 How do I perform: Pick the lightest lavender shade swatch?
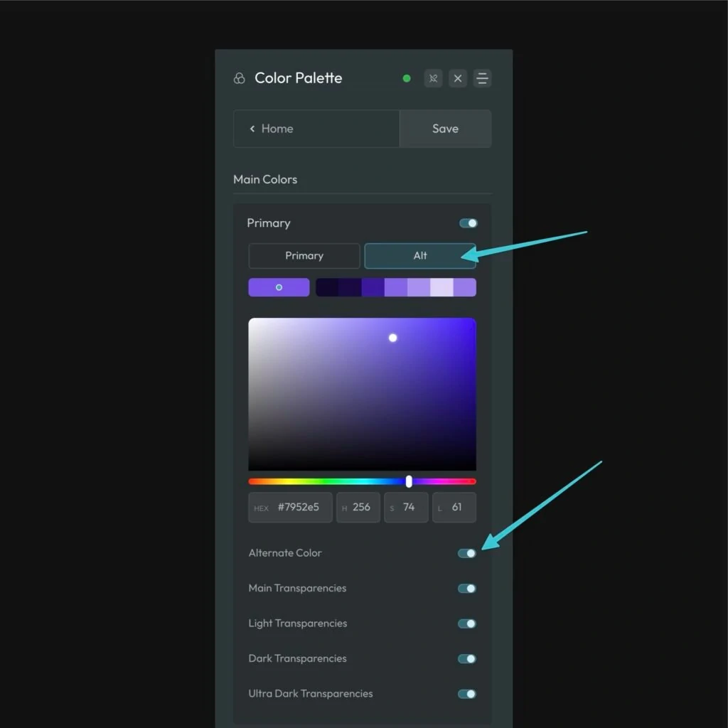coord(441,287)
